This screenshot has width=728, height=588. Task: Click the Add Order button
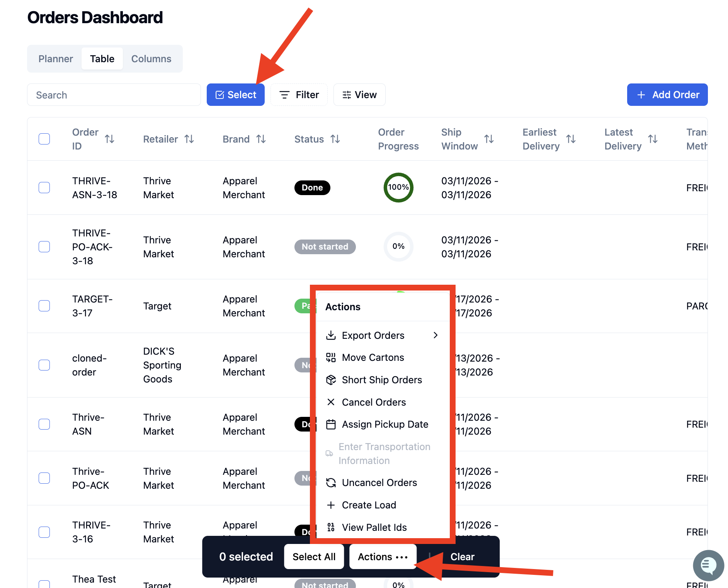tap(667, 95)
